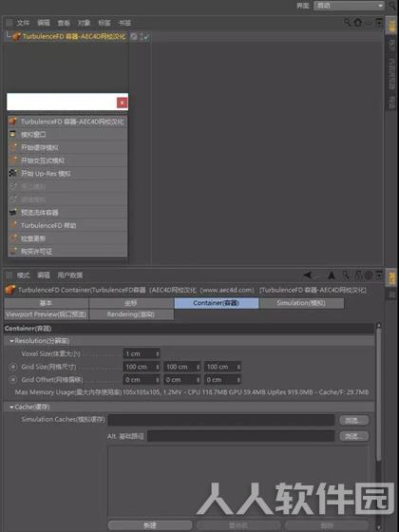Screen dimensions: 399x532
Task: Collapse the Resolution(分辨率) section
Action: (x=11, y=341)
